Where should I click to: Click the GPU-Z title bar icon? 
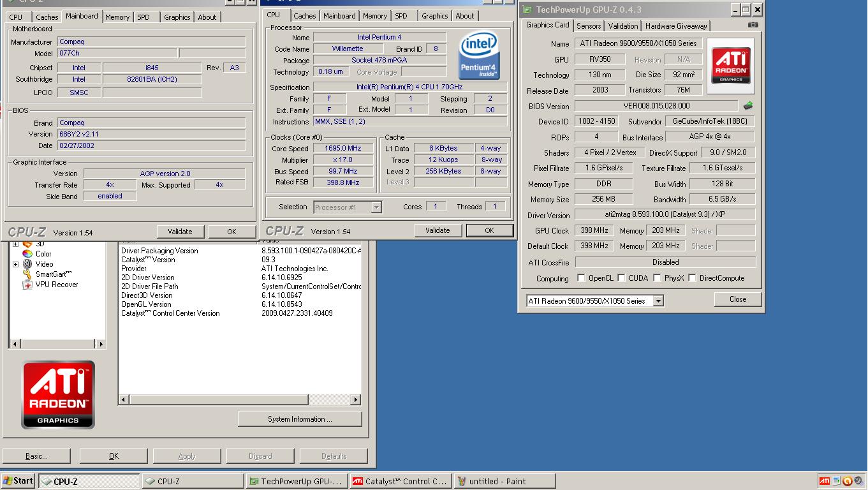coord(527,10)
